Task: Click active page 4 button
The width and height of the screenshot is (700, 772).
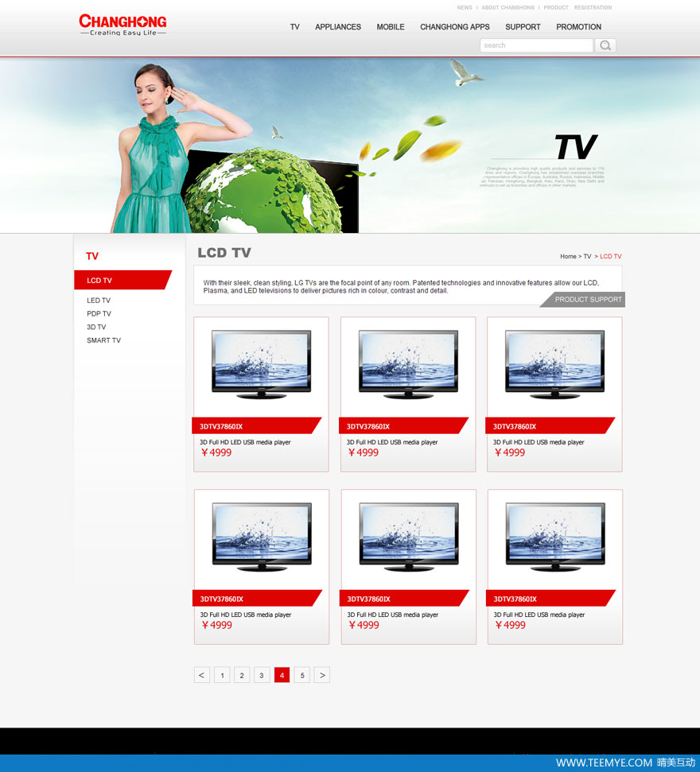Action: tap(282, 675)
